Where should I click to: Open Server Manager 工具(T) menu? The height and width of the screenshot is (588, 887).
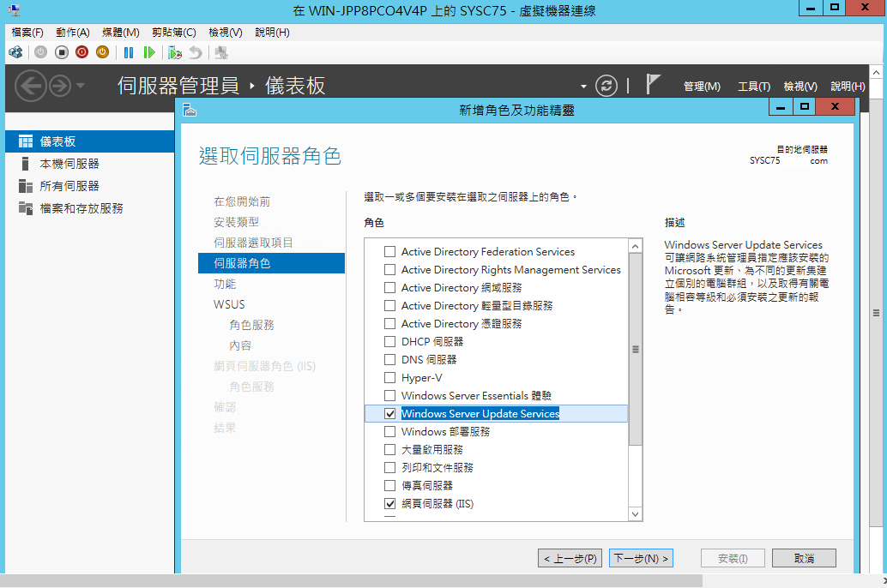753,87
